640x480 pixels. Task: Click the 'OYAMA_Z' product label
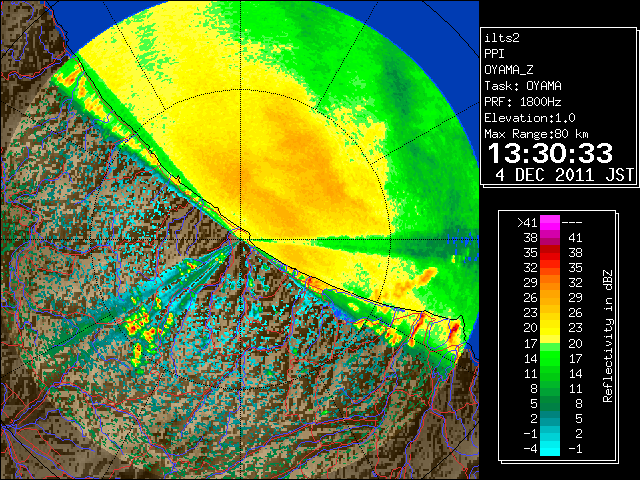[x=509, y=70]
